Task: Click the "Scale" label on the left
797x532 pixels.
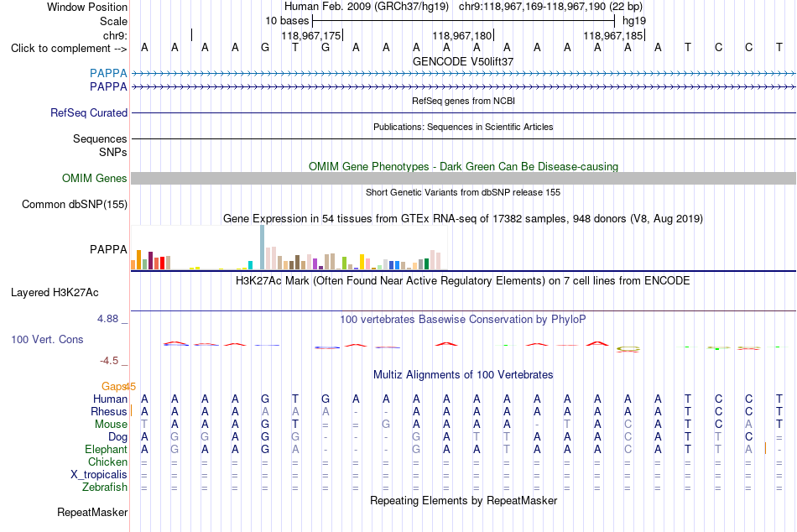Action: click(113, 21)
